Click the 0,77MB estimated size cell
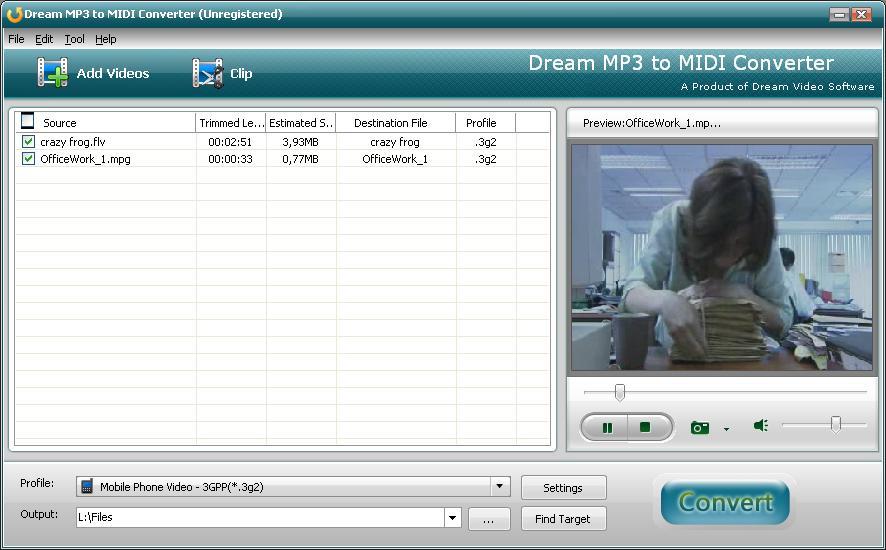The height and width of the screenshot is (550, 886). tap(301, 159)
